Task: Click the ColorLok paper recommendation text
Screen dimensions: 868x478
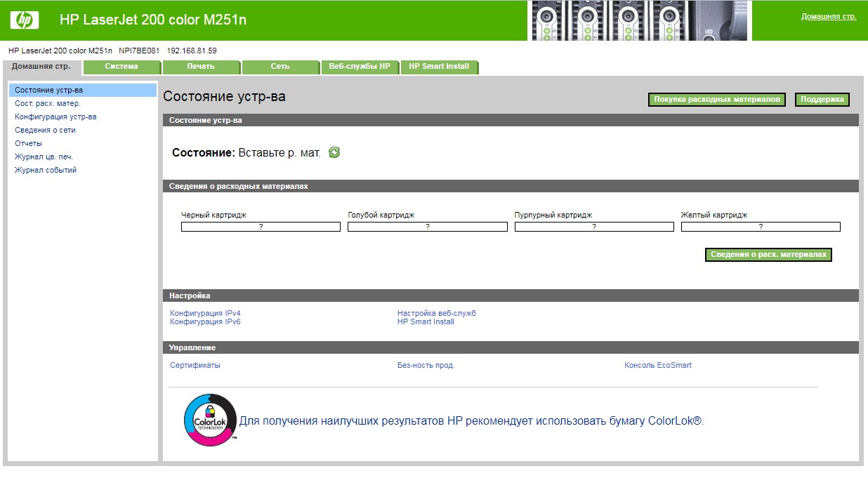Action: click(471, 421)
